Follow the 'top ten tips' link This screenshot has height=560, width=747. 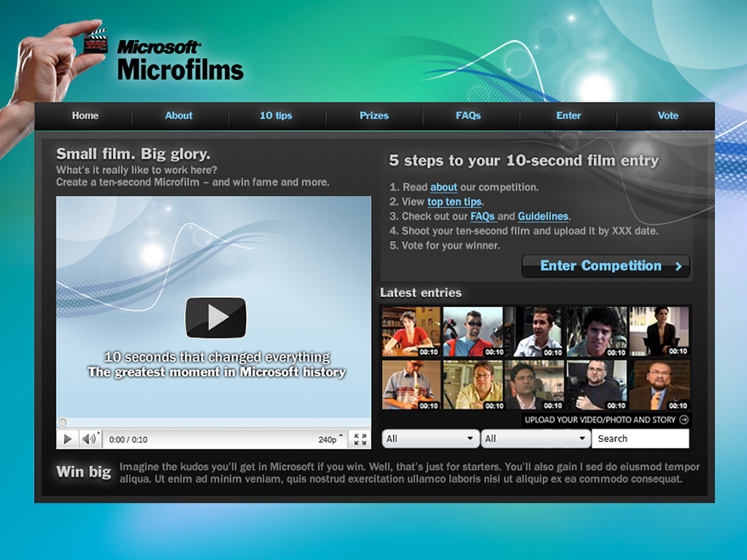(x=454, y=202)
